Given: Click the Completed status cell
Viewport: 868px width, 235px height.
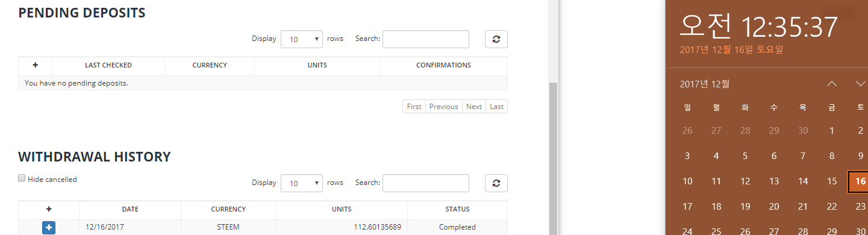Looking at the screenshot, I should (458, 227).
